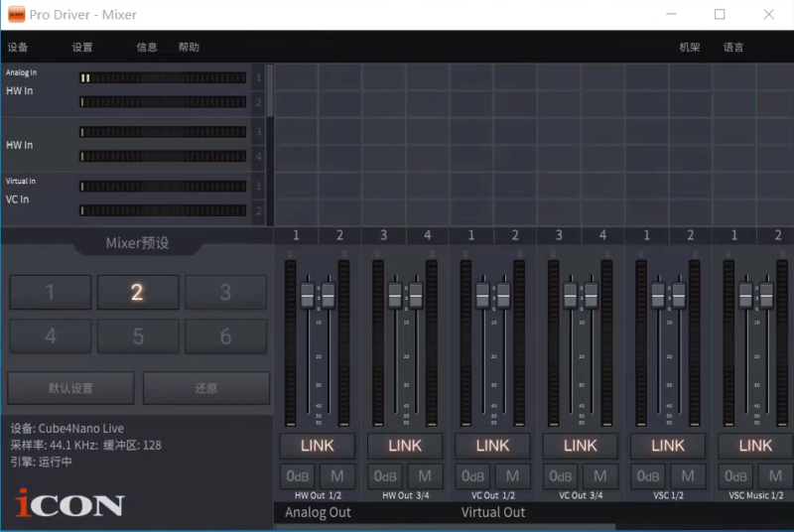Open the 语言 language menu
The height and width of the screenshot is (532, 794).
coord(733,48)
